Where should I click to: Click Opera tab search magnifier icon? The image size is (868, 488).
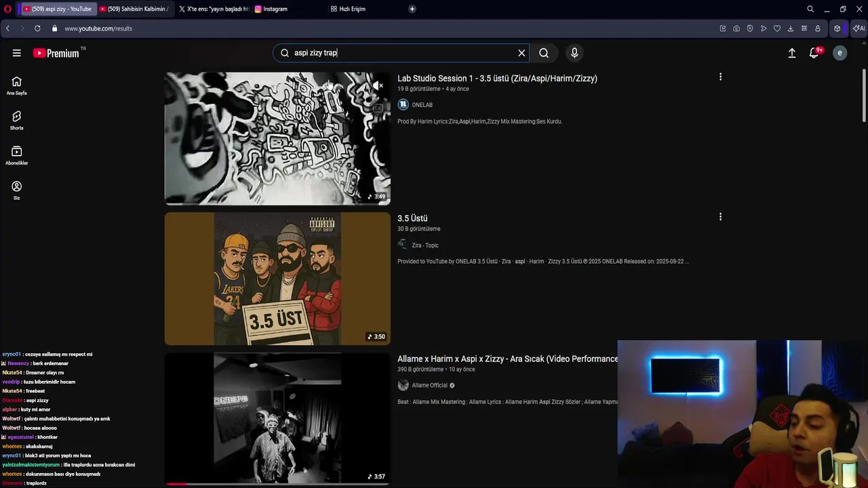pos(810,9)
